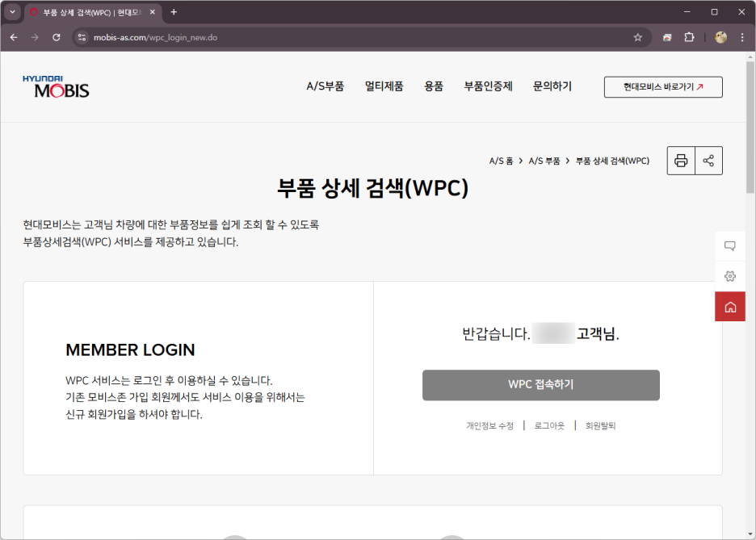Reload the page
Screen dimensions: 756x540
pyautogui.click(x=57, y=38)
